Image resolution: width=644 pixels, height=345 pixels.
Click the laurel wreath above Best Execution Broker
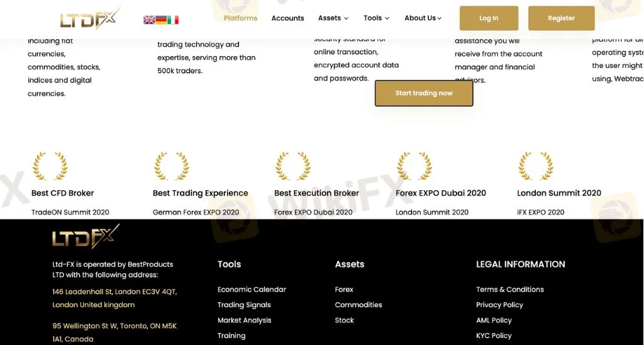(x=293, y=166)
